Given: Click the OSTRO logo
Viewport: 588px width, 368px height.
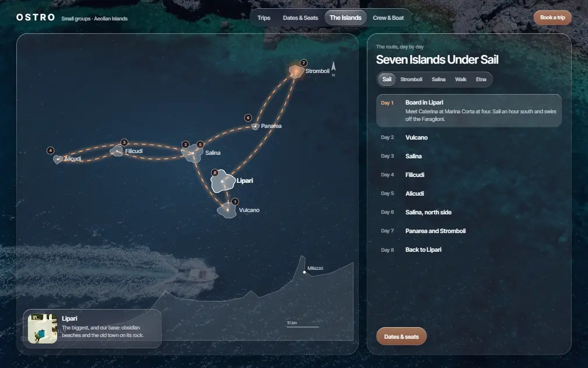Looking at the screenshot, I should pyautogui.click(x=36, y=18).
